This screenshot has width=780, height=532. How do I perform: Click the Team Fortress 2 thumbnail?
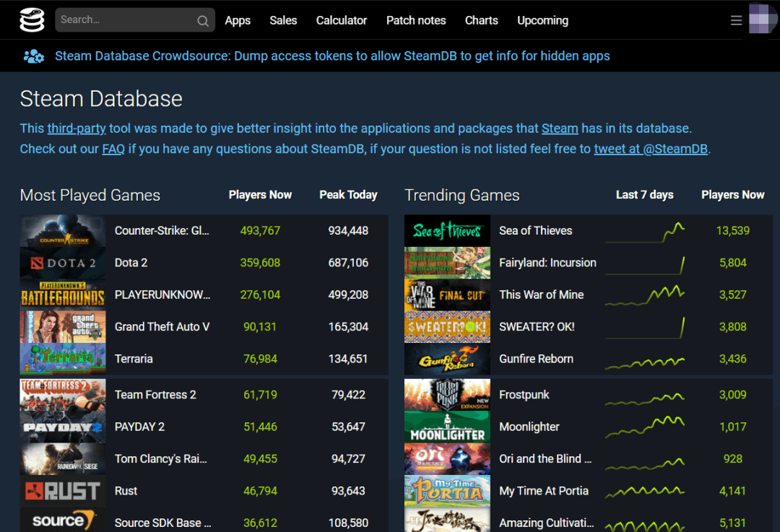point(63,395)
